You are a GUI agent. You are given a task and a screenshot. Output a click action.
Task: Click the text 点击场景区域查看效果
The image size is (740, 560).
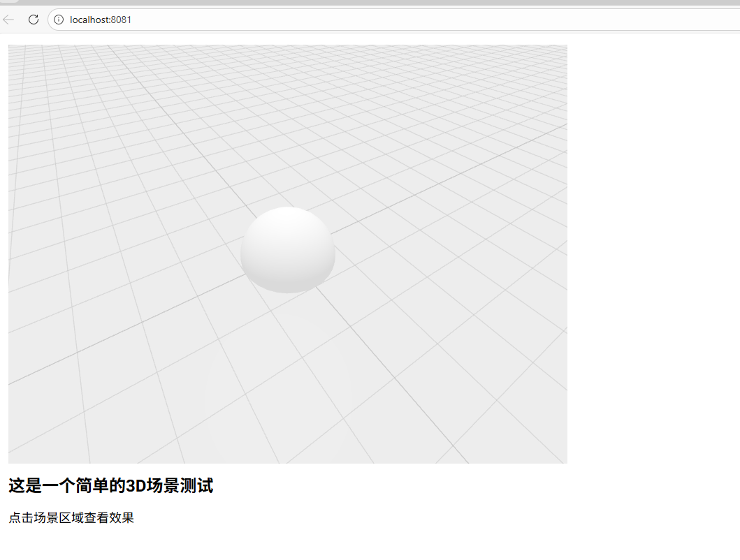71,517
